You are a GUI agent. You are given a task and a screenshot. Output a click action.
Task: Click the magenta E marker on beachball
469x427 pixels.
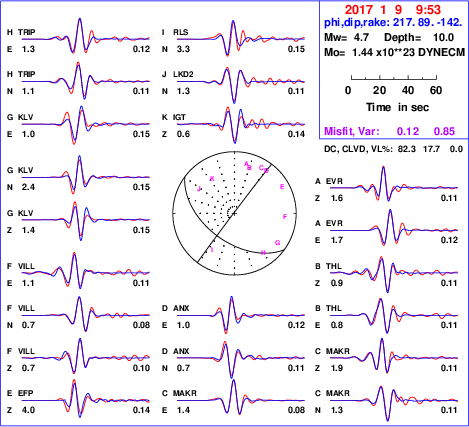pyautogui.click(x=282, y=187)
